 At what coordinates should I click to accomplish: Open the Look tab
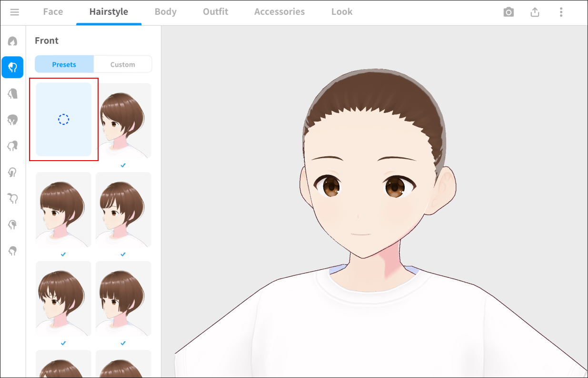coord(342,12)
